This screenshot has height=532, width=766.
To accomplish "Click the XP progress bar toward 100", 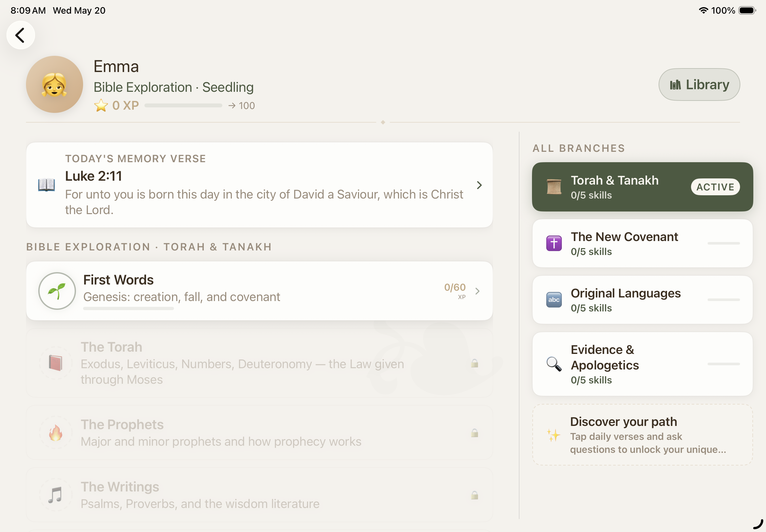I will click(183, 105).
